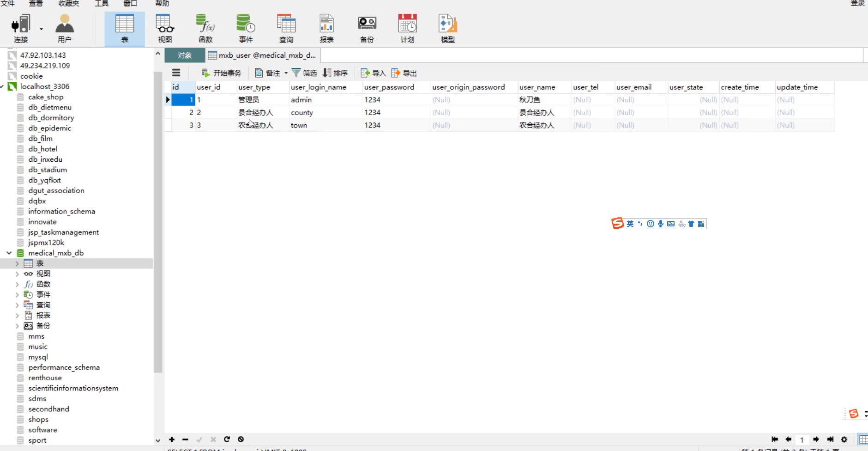
Task: Switch to grid view at bottom right
Action: (x=862, y=439)
